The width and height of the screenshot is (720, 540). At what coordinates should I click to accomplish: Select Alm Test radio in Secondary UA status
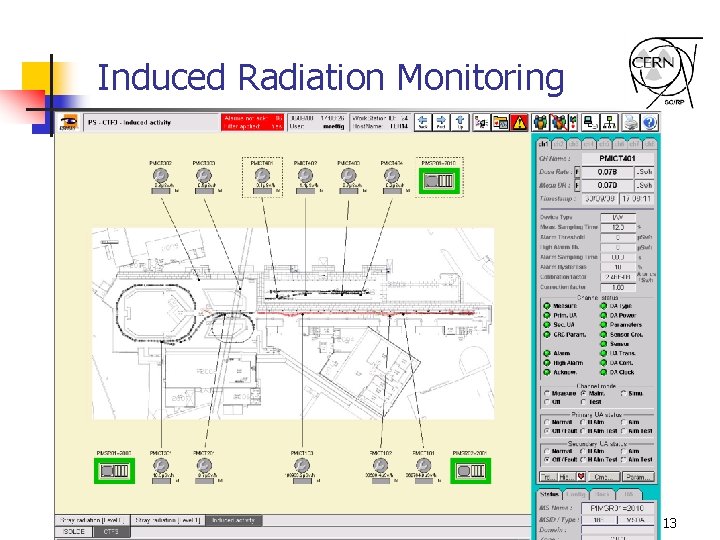point(623,459)
